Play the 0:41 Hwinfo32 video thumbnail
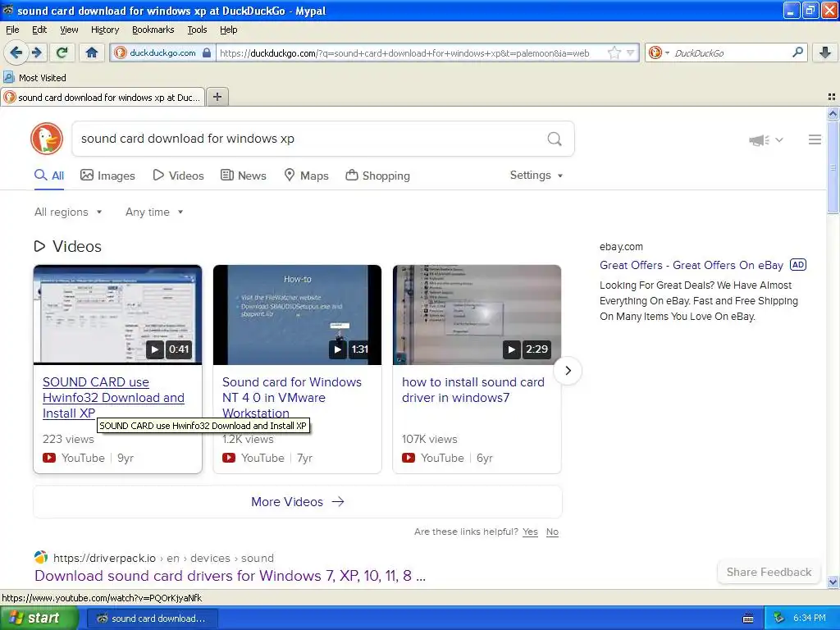This screenshot has width=840, height=630. 118,315
